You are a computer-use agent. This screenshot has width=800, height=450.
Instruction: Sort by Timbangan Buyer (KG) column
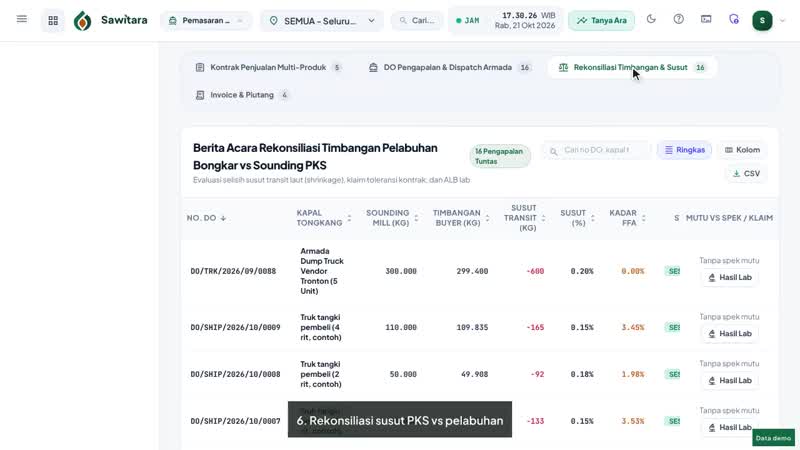pyautogui.click(x=461, y=218)
